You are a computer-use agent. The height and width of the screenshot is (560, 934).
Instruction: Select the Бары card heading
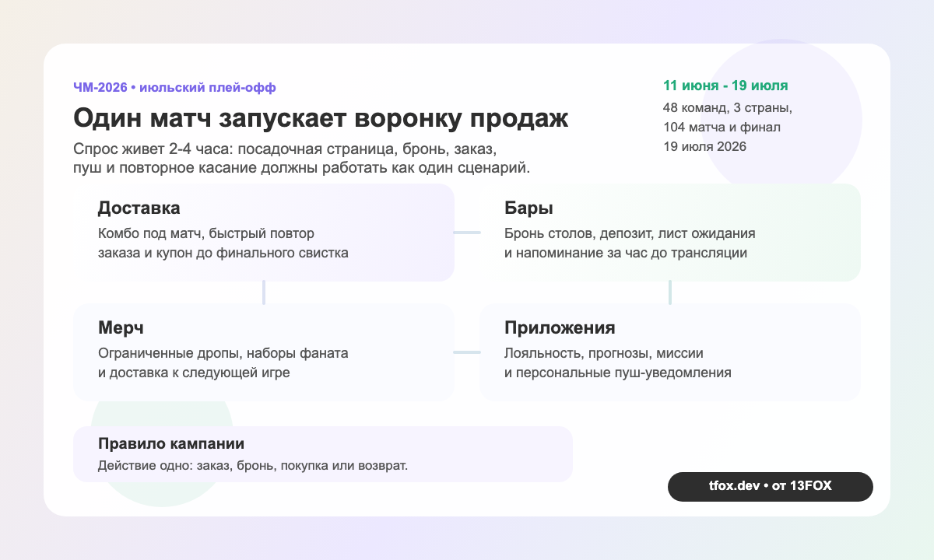coord(528,208)
